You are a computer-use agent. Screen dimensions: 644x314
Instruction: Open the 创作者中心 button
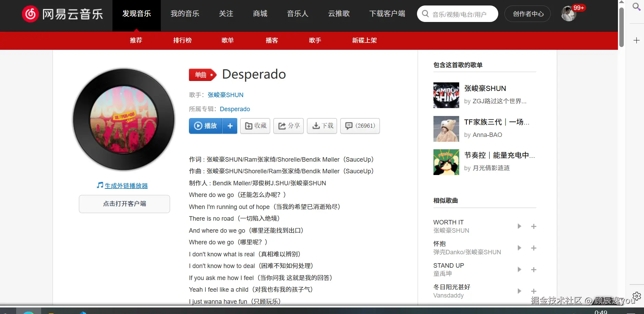[528, 14]
